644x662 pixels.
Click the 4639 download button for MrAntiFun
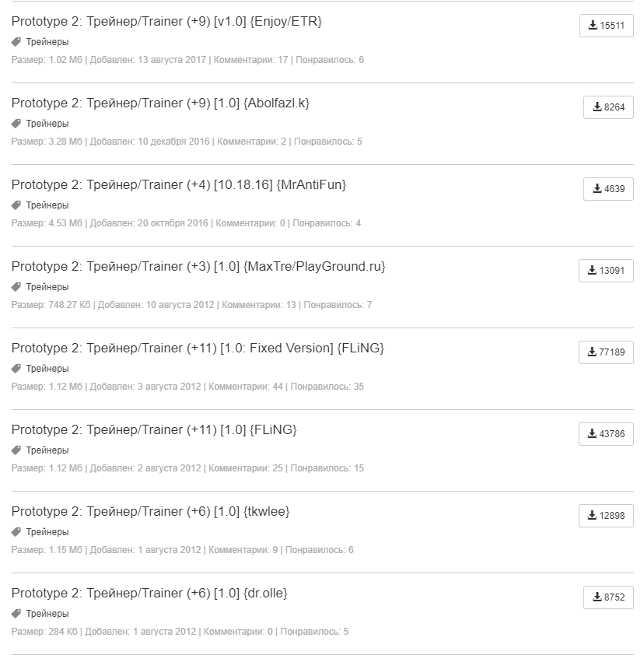pos(608,189)
